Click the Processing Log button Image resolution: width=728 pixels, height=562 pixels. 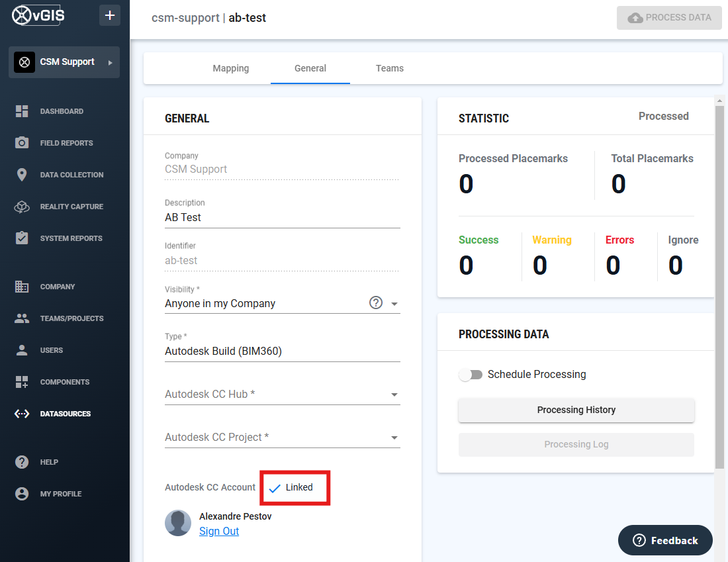click(576, 444)
